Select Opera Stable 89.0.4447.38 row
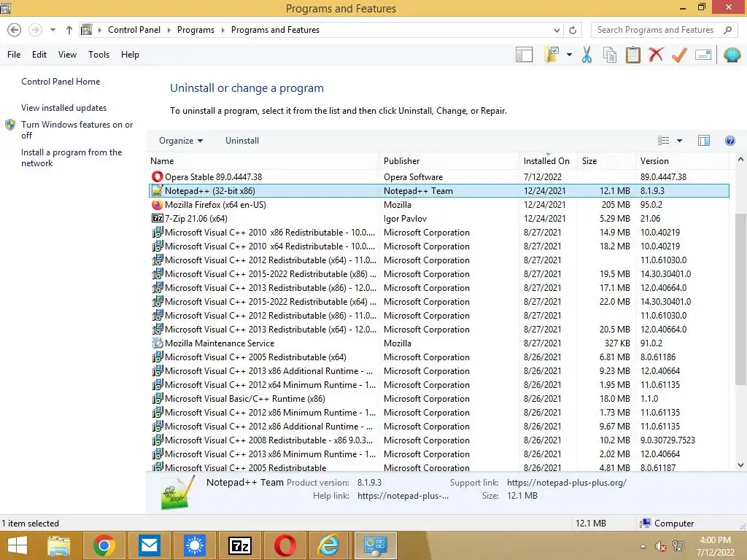 click(438, 176)
